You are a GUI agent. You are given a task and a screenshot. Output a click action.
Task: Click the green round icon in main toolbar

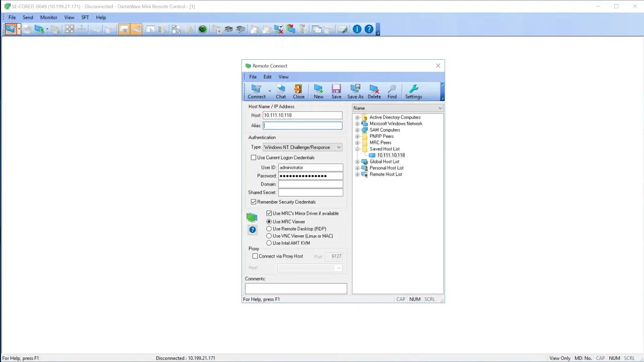(202, 29)
